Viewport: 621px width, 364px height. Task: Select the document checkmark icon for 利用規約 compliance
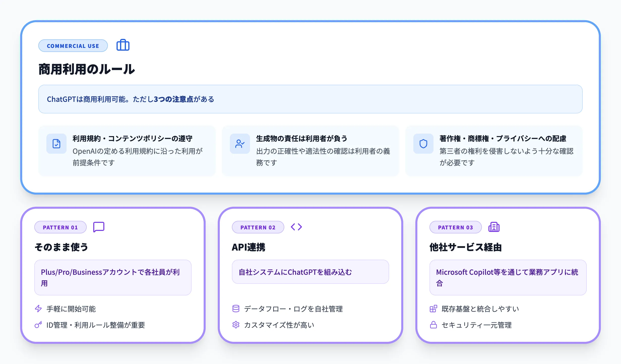coord(56,144)
